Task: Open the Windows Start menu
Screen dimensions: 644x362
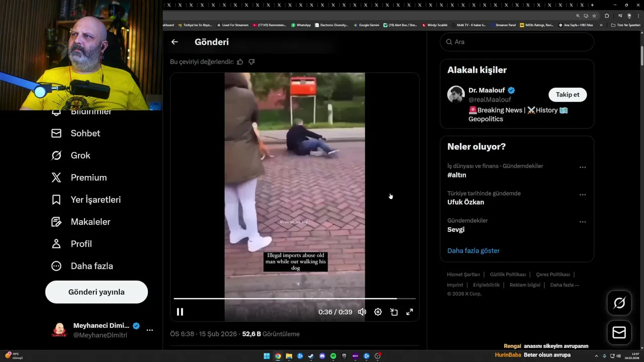Action: 267,356
